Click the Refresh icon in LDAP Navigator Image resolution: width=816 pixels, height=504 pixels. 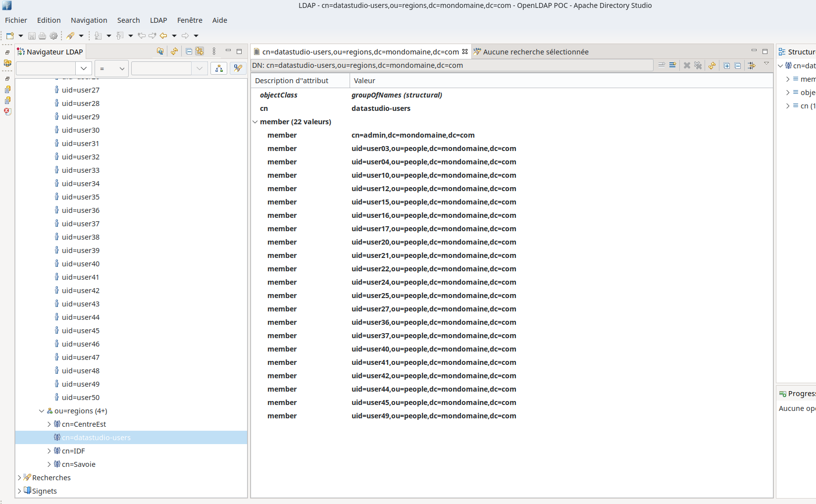coord(174,51)
